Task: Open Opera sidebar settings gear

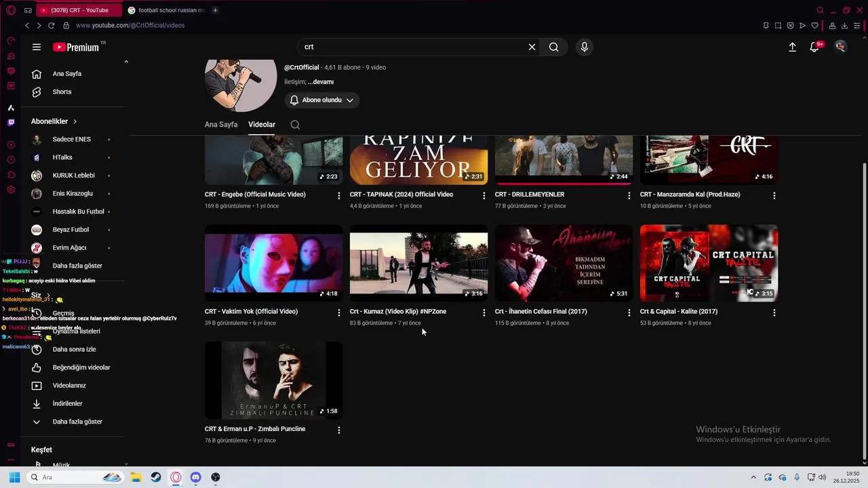Action: [11, 190]
